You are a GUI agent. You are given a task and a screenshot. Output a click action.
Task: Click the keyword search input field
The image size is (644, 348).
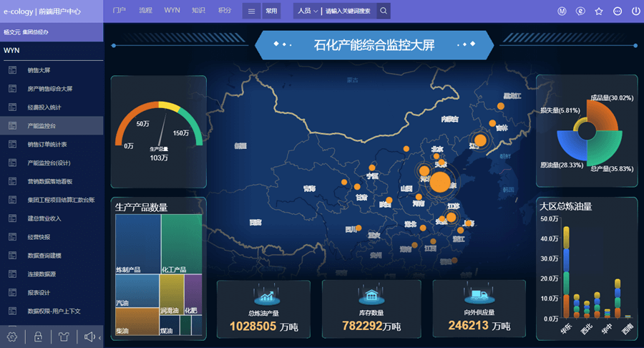[348, 11]
